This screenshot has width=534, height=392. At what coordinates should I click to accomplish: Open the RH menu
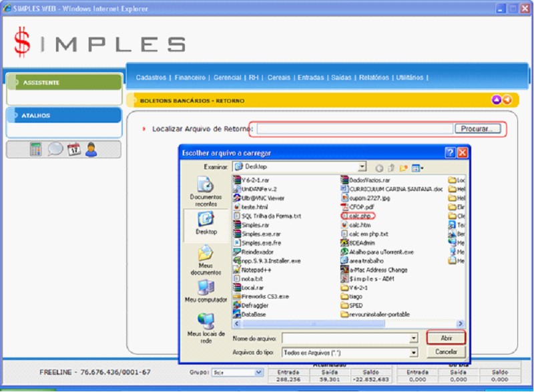pyautogui.click(x=254, y=77)
